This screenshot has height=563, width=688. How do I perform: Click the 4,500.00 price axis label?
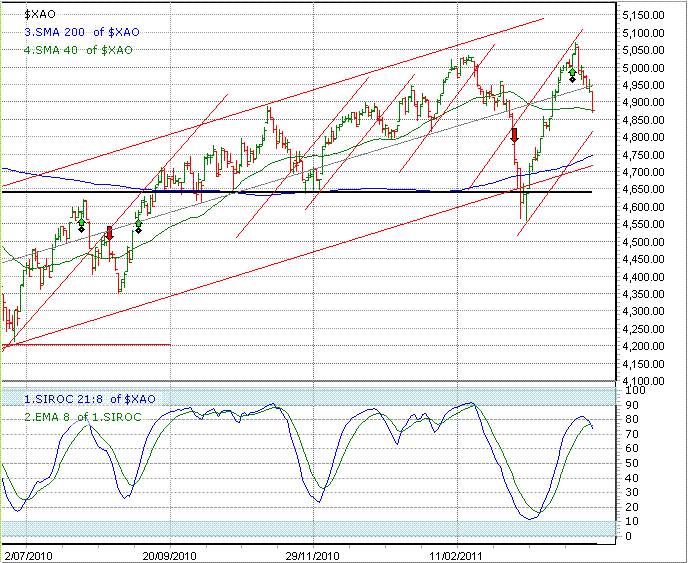pyautogui.click(x=643, y=242)
